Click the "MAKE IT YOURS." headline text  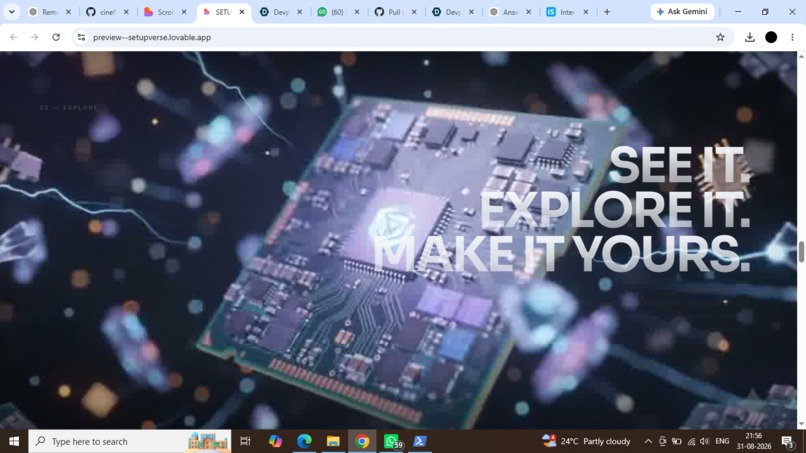[561, 254]
